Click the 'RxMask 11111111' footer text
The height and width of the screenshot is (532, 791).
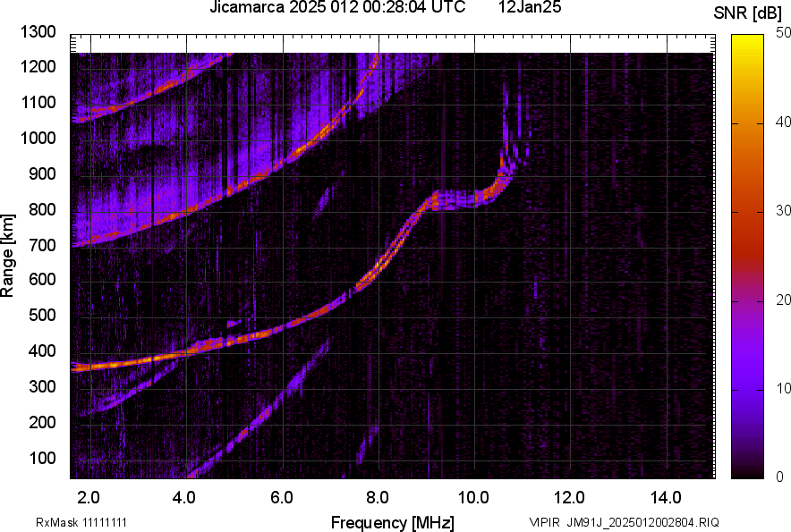(x=81, y=522)
